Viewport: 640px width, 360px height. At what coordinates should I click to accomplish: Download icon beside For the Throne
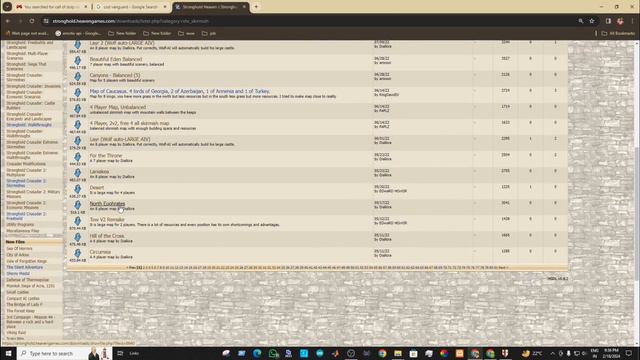point(78,157)
